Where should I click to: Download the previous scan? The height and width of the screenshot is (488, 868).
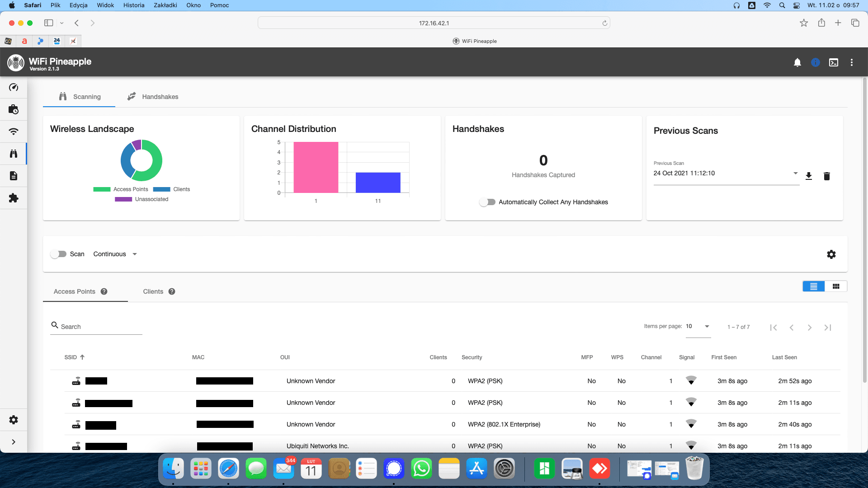809,176
